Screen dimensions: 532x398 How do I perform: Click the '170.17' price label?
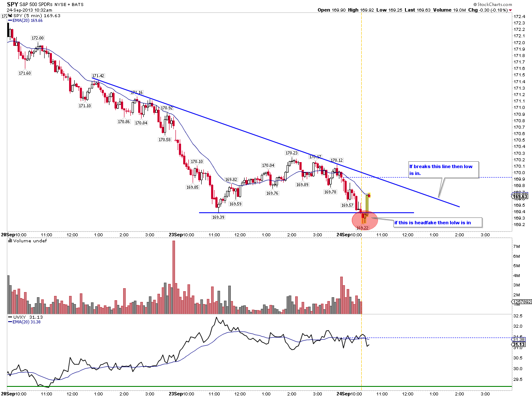click(315, 157)
